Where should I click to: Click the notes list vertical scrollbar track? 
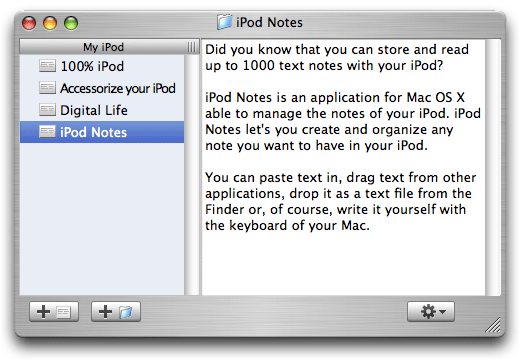pyautogui.click(x=192, y=175)
